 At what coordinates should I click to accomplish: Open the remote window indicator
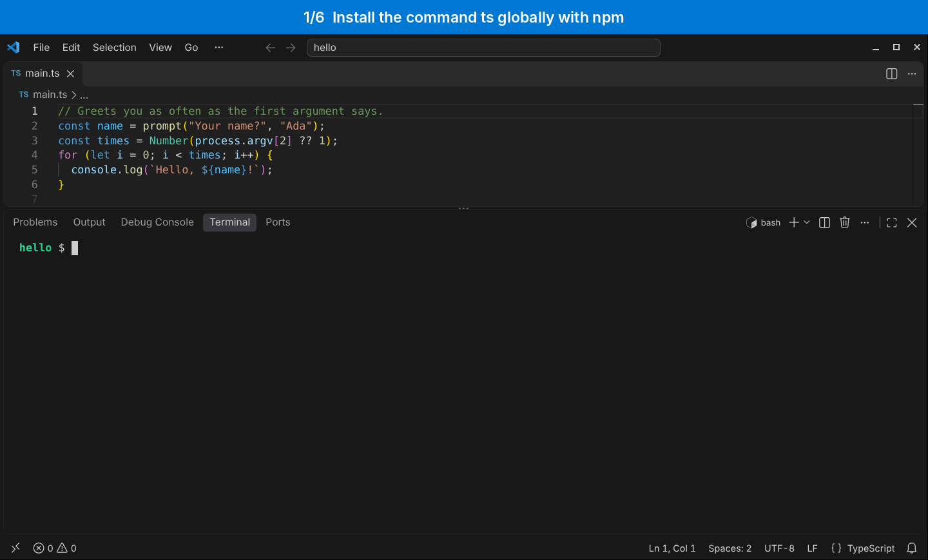click(x=15, y=548)
